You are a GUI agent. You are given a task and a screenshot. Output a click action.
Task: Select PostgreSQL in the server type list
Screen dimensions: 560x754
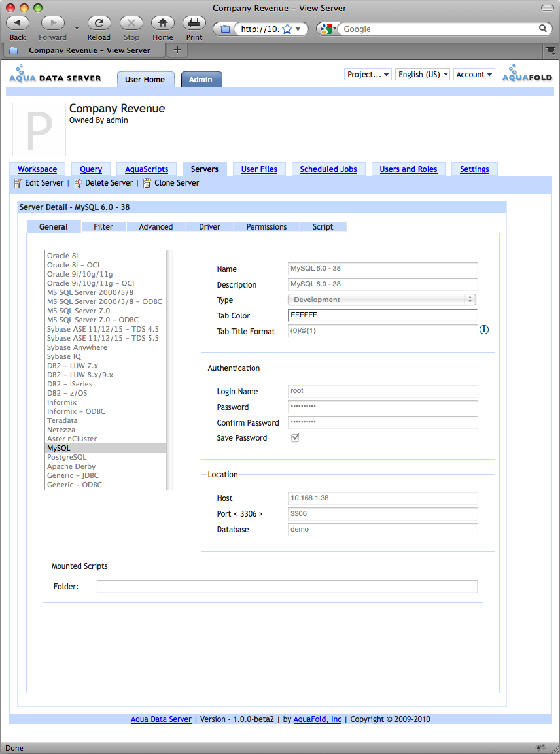[105, 457]
